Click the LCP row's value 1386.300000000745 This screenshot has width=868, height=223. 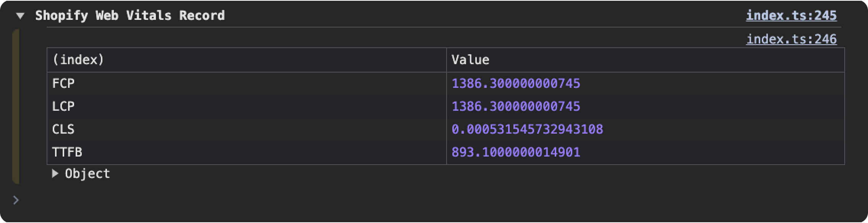coord(516,106)
